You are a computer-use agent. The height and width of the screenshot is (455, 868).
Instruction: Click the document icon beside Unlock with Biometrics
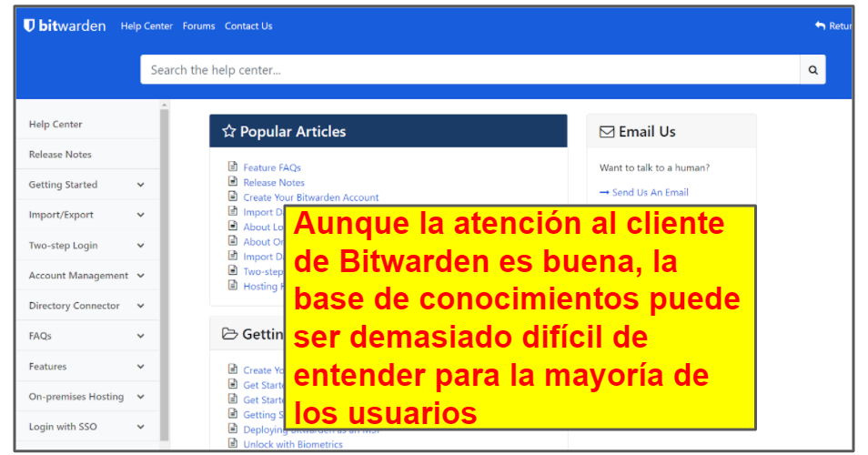pyautogui.click(x=233, y=443)
